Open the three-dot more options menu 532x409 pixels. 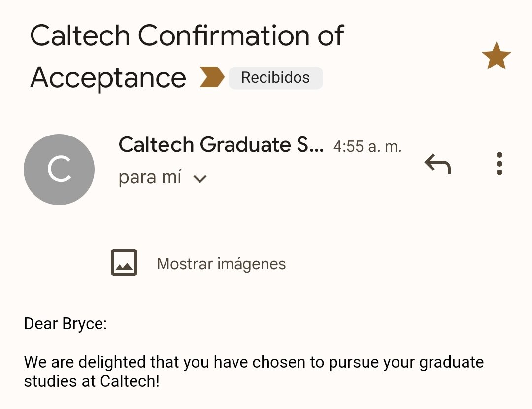pos(499,164)
